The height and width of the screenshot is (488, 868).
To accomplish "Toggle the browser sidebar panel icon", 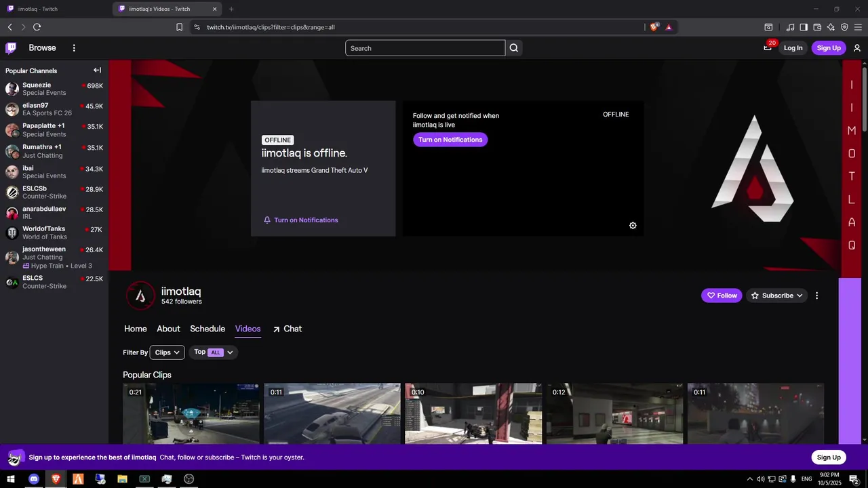I will point(804,27).
